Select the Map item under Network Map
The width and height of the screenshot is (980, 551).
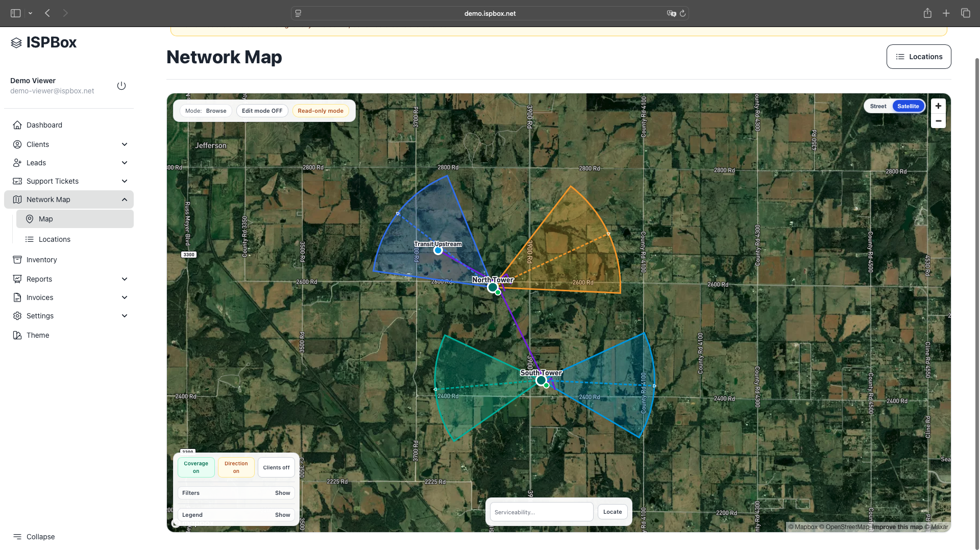(45, 218)
